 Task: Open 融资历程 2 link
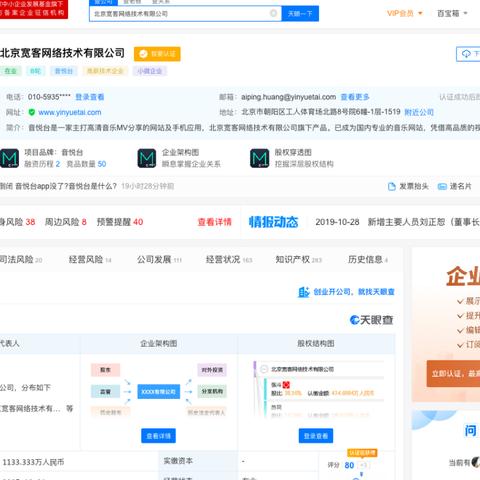coord(42,164)
